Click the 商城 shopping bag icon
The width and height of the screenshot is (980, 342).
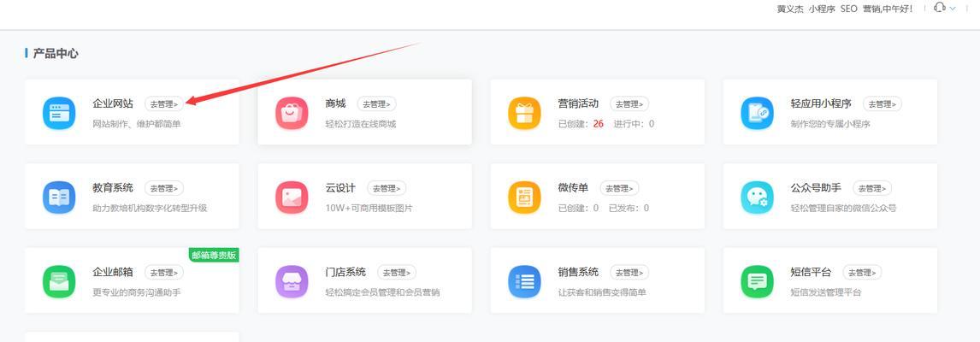click(x=292, y=113)
